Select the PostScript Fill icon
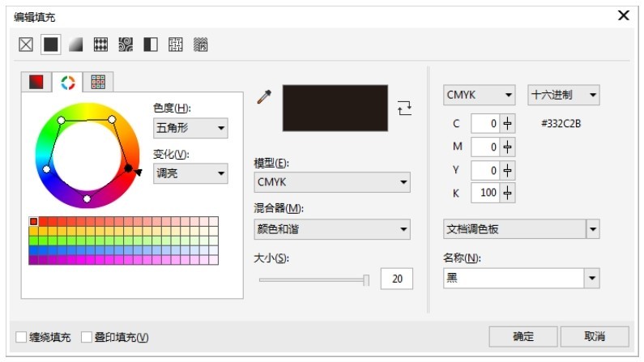This screenshot has width=644, height=362. 200,45
